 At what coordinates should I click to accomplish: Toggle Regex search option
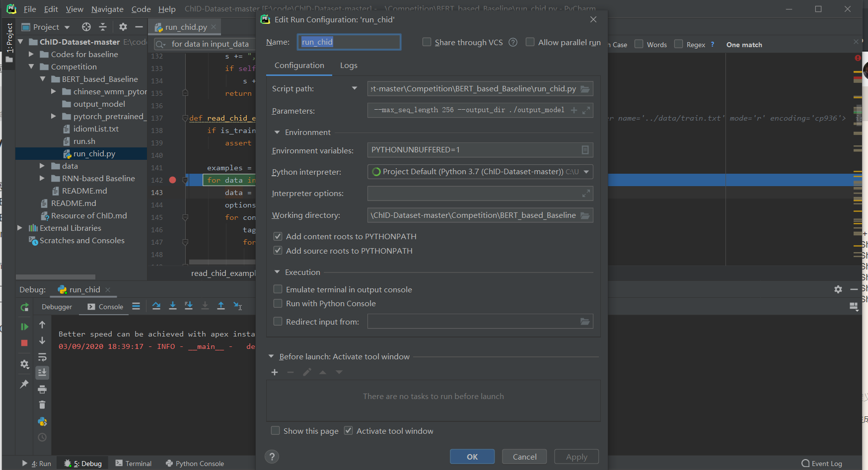[678, 44]
